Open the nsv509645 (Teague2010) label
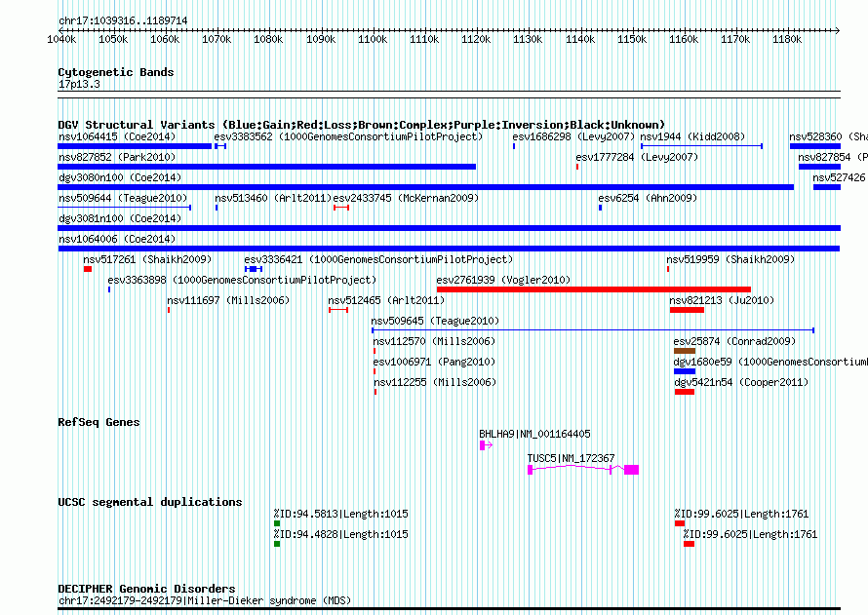 [x=435, y=321]
